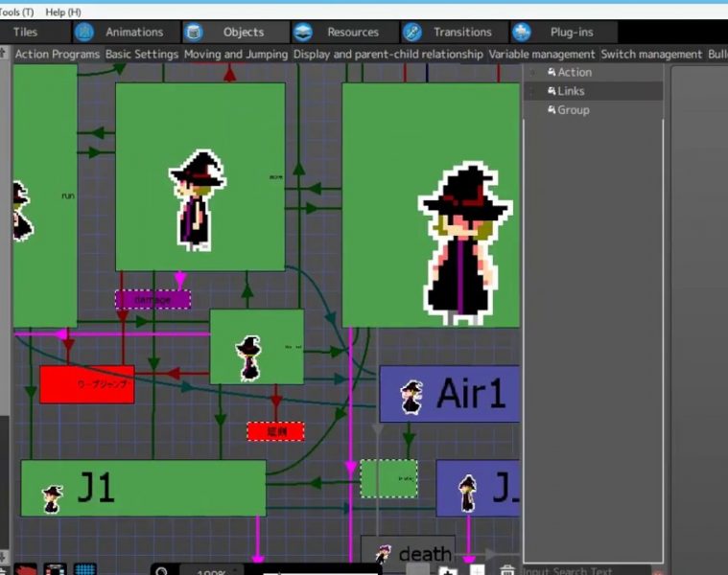Open the Variable management sub-tab
Viewport: 728px width, 575px height.
(541, 55)
